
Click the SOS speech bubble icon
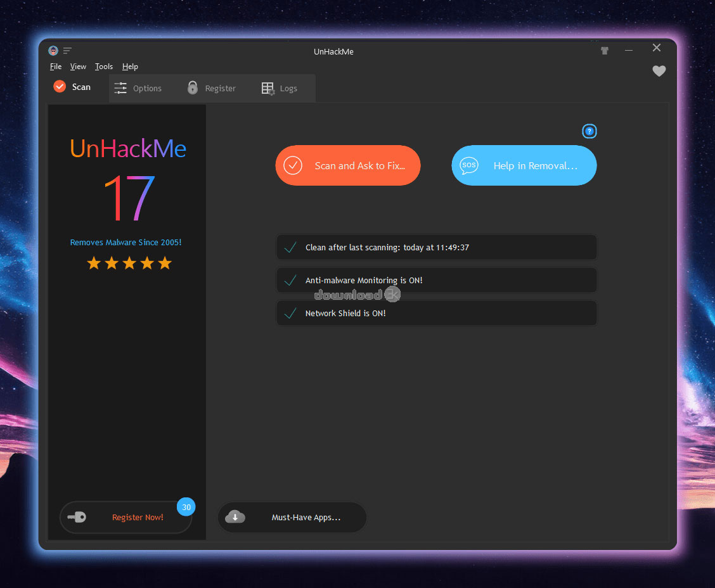469,165
